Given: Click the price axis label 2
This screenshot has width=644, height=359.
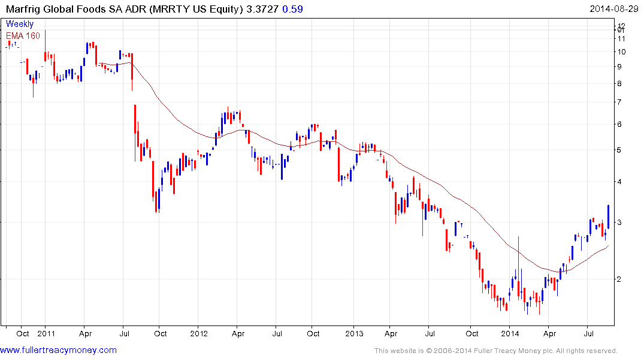Looking at the screenshot, I should (619, 279).
